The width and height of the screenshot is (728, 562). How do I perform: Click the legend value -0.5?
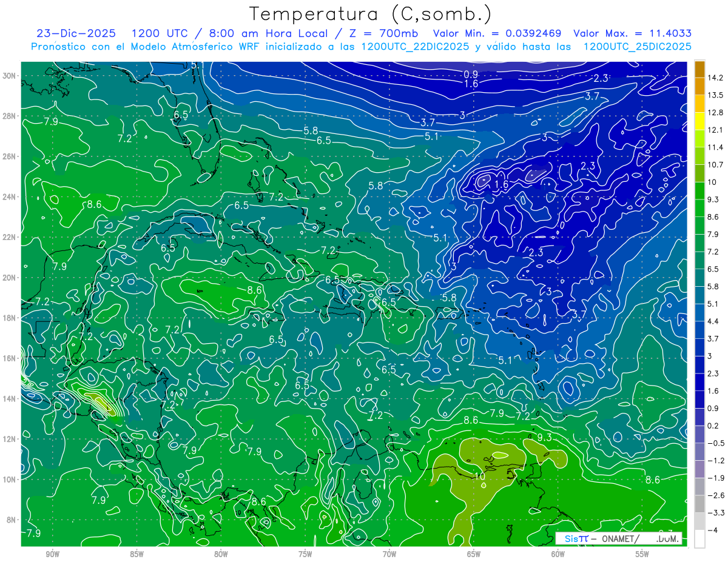716,443
